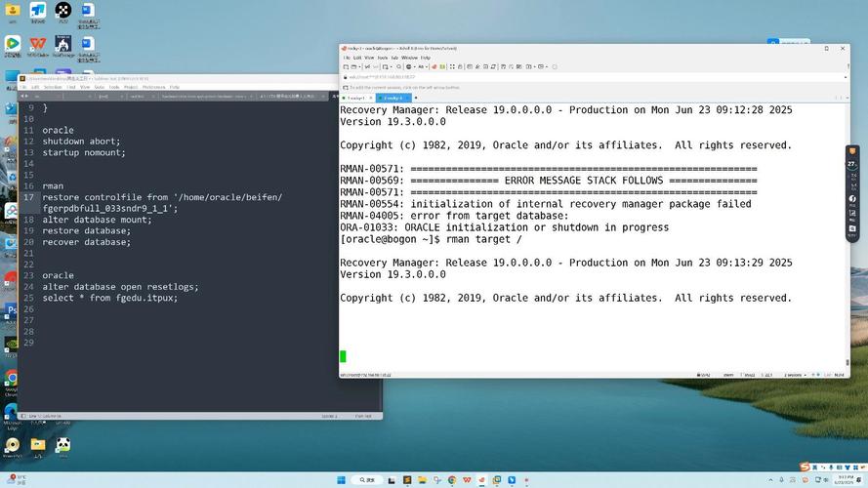
Task: Open the panda desktop icon at bottom left
Action: [63, 445]
